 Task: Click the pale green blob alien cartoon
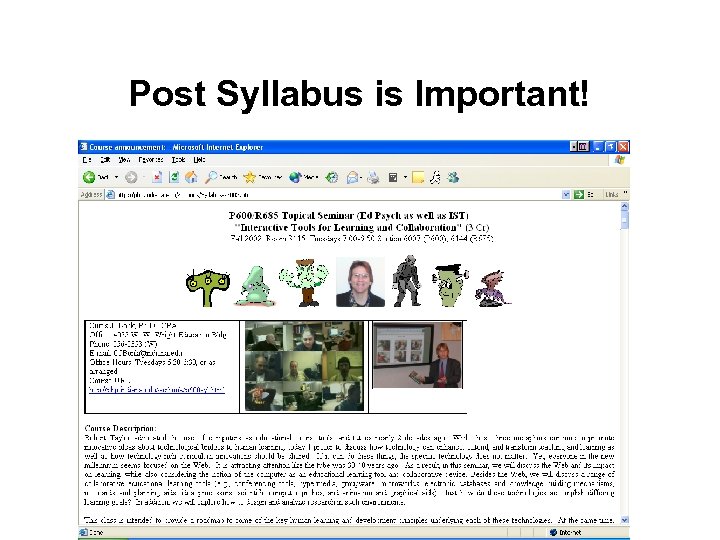254,286
